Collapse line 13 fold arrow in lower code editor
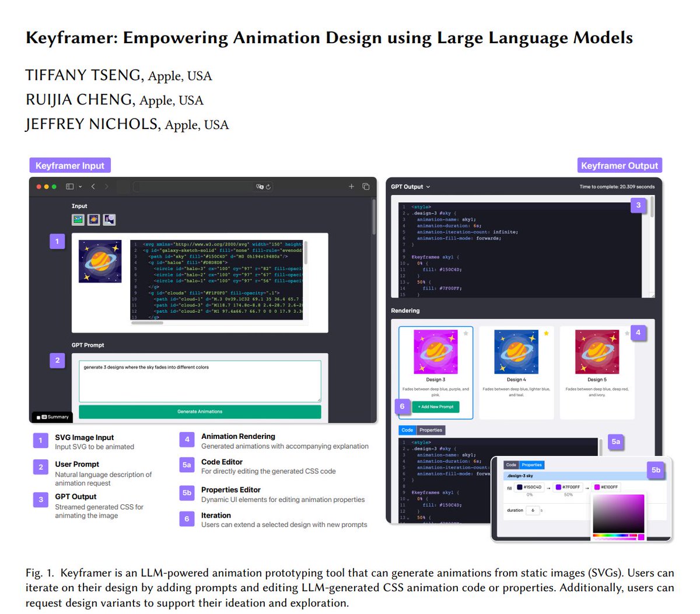The width and height of the screenshot is (700, 614). pyautogui.click(x=408, y=518)
